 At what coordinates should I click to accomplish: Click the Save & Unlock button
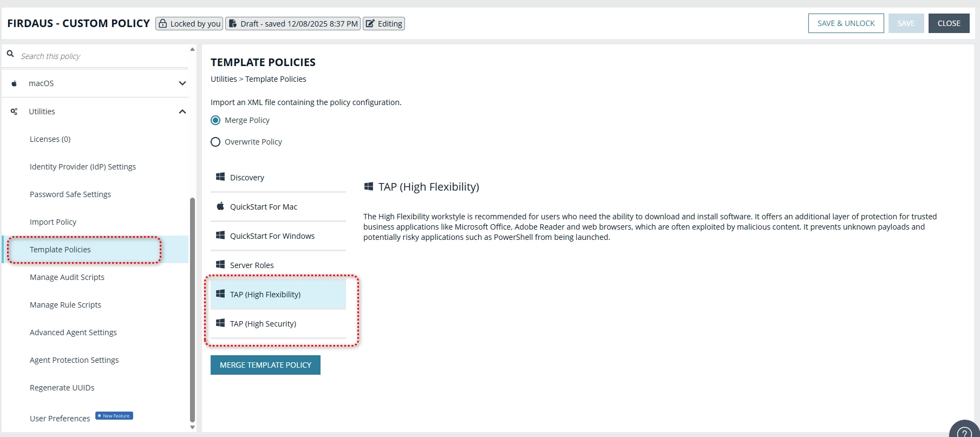846,23
